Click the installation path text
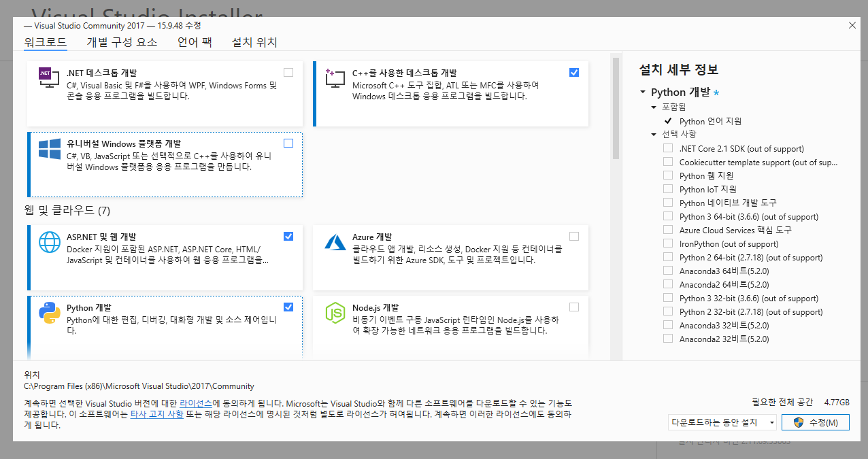 (139, 386)
